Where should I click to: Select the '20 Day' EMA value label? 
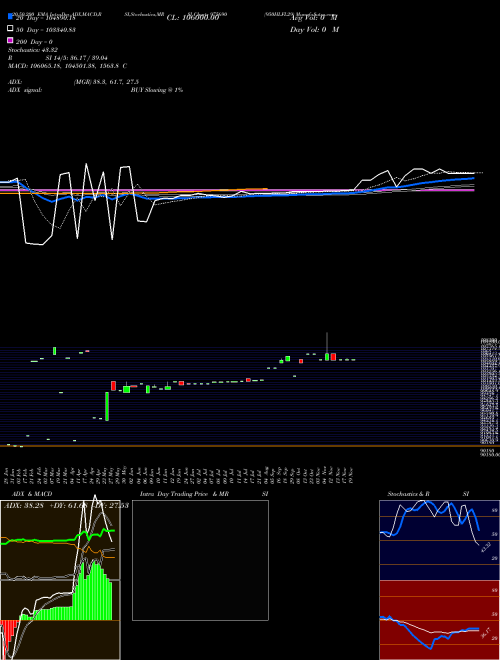coord(45,18)
